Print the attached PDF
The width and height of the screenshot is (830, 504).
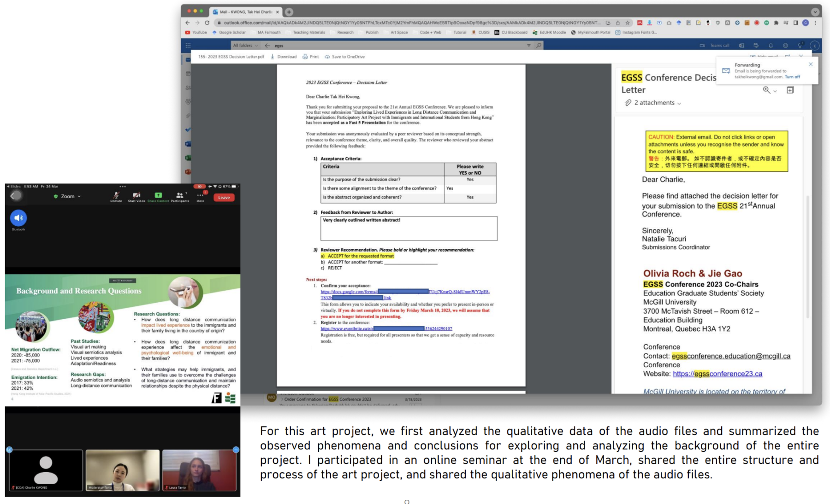tap(311, 57)
